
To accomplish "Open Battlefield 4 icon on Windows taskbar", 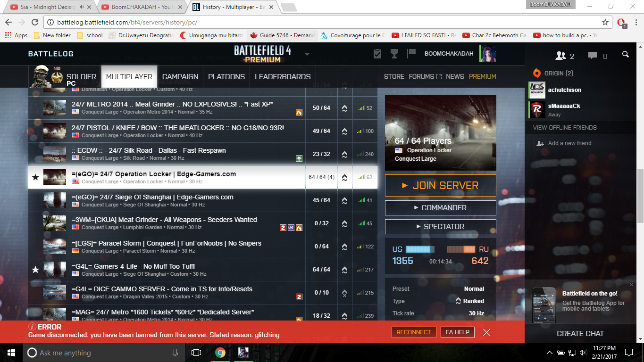I will click(243, 353).
